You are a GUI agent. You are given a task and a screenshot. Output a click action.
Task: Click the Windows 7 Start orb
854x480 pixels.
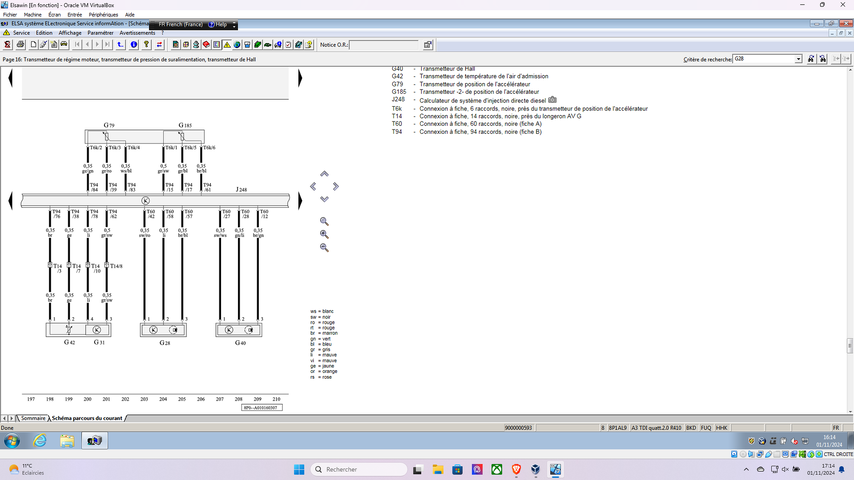12,440
